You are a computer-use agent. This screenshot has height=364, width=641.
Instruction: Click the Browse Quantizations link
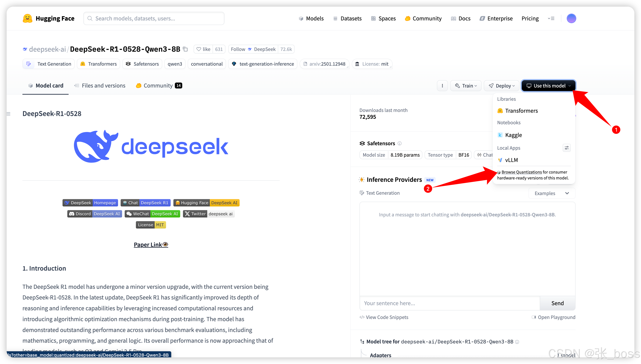[521, 172]
